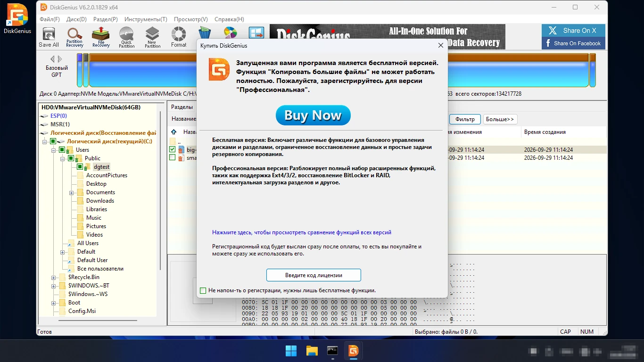Select the Format toolbar icon
Image resolution: width=644 pixels, height=362 pixels.
(x=179, y=37)
